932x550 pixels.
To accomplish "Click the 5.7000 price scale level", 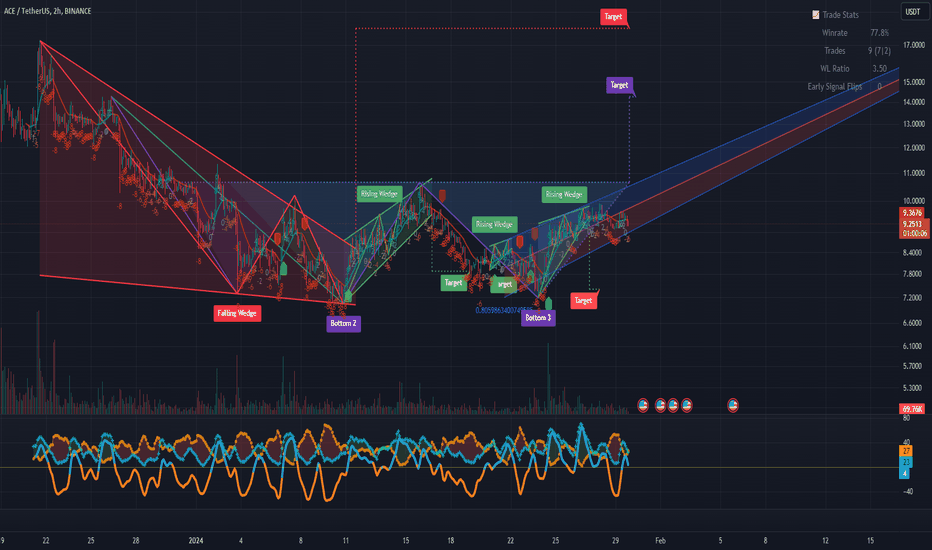I will click(x=912, y=366).
